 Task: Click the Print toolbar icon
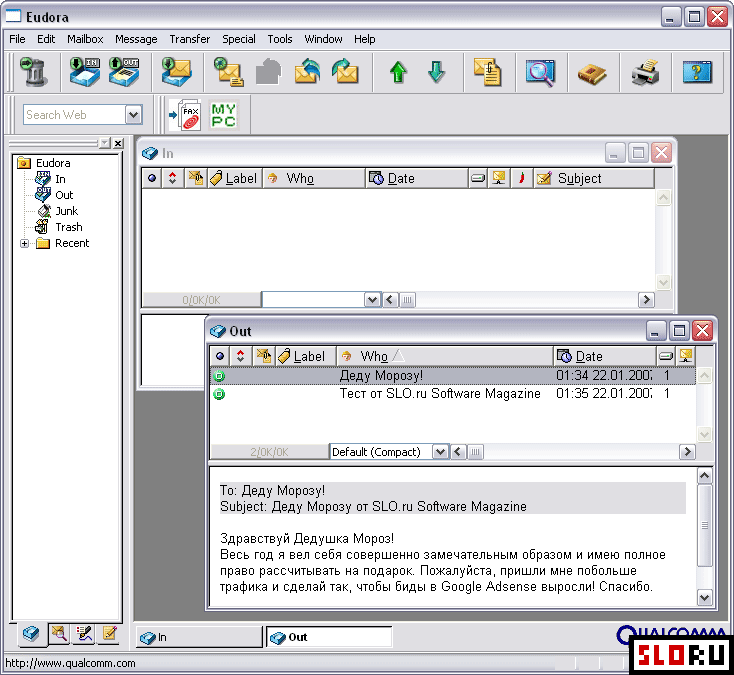pos(645,73)
